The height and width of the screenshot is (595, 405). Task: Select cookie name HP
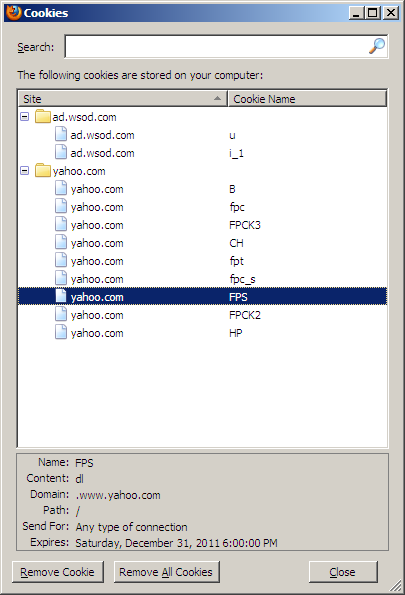click(x=236, y=333)
